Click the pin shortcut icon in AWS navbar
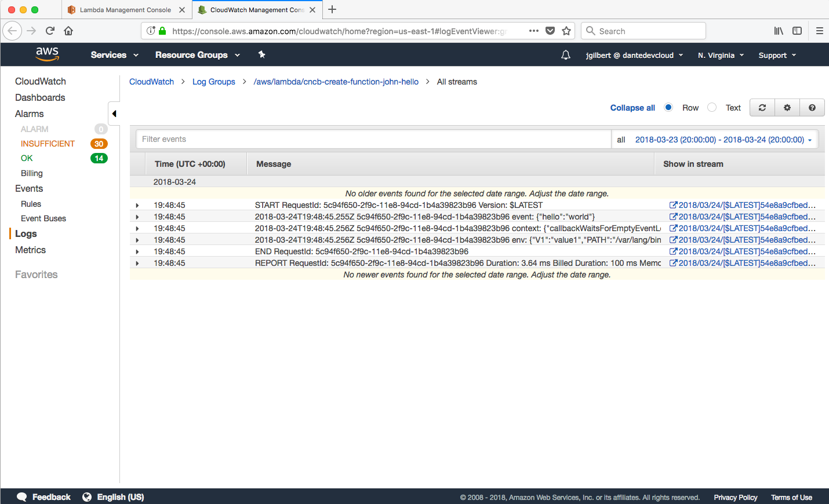 (261, 54)
